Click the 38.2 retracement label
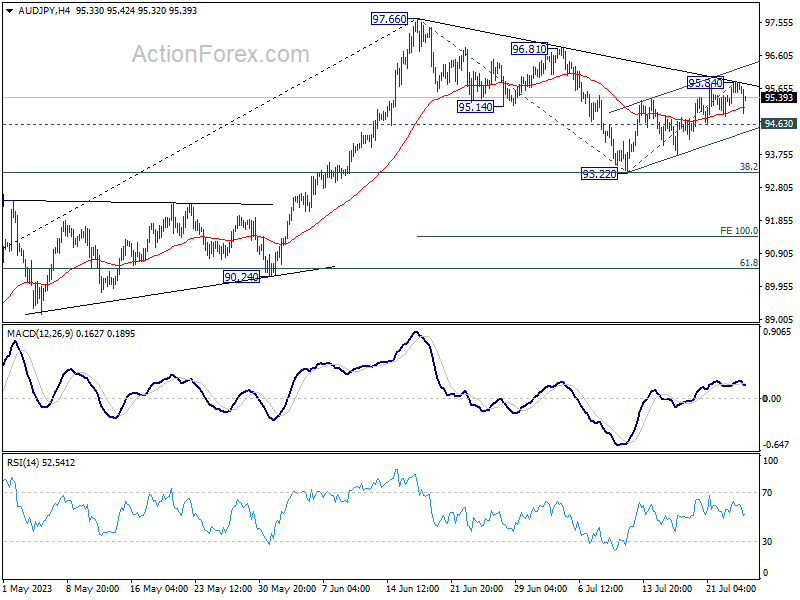The height and width of the screenshot is (600, 800). pyautogui.click(x=748, y=167)
